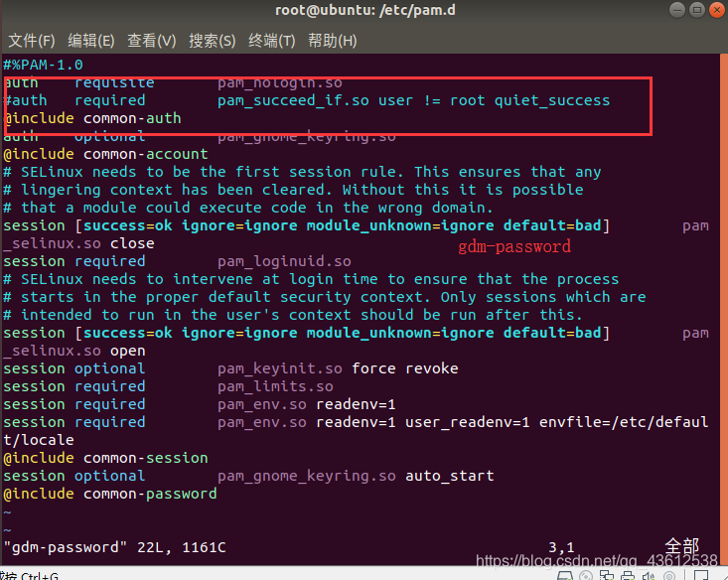
Task: Click the quiet_success argument
Action: pos(552,100)
